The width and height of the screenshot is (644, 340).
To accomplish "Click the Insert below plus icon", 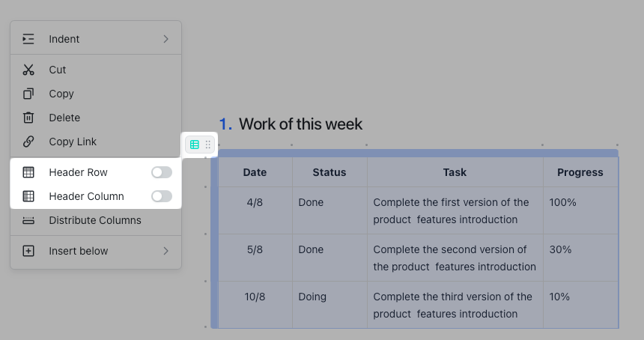I will click(28, 251).
